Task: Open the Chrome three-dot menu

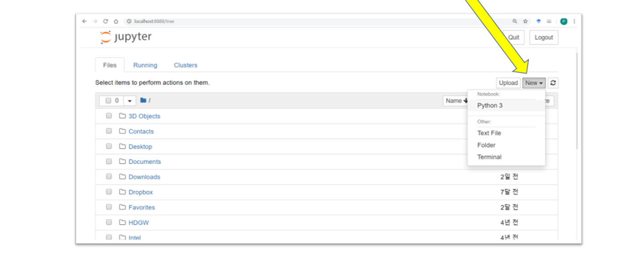Action: (574, 21)
